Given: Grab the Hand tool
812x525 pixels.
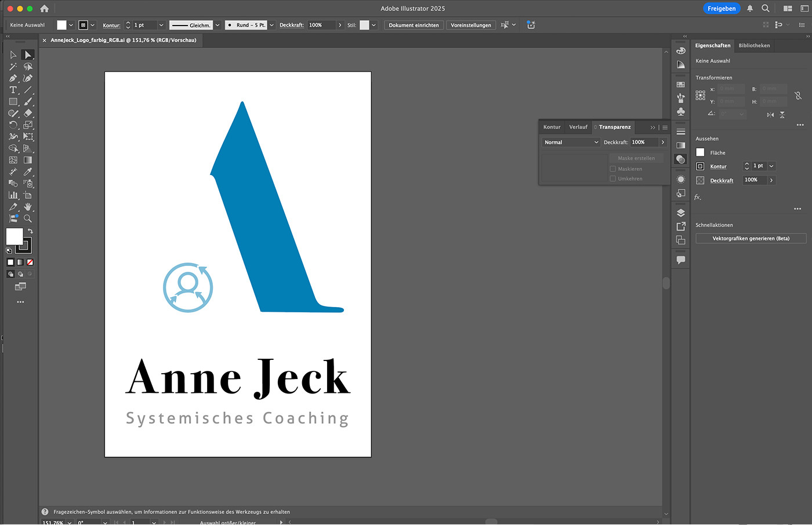Looking at the screenshot, I should coord(27,206).
